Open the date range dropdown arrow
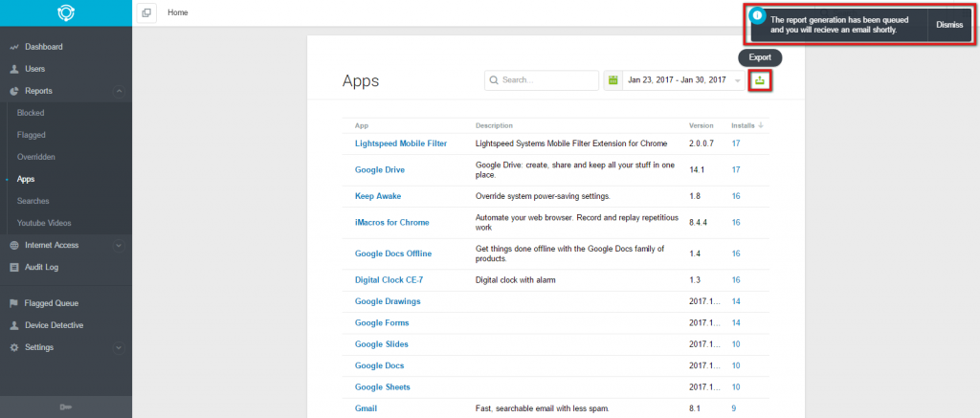This screenshot has height=418, width=980. coord(738,80)
